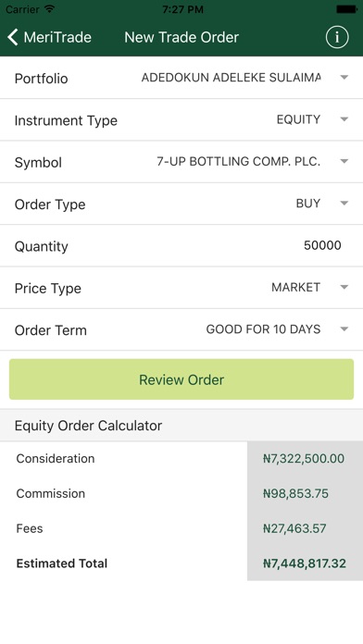Expand Order Term dropdown arrow
The width and height of the screenshot is (363, 644).
[x=344, y=328]
